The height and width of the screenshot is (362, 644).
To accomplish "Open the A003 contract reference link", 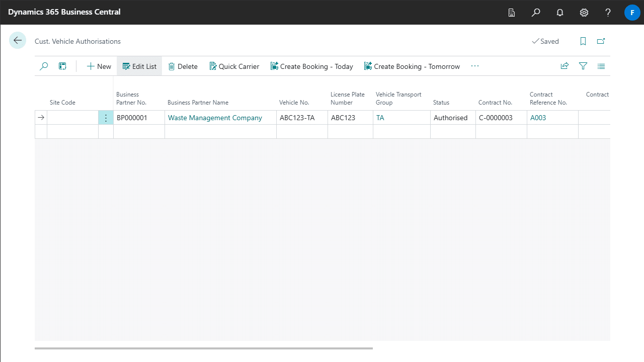I will 538,118.
